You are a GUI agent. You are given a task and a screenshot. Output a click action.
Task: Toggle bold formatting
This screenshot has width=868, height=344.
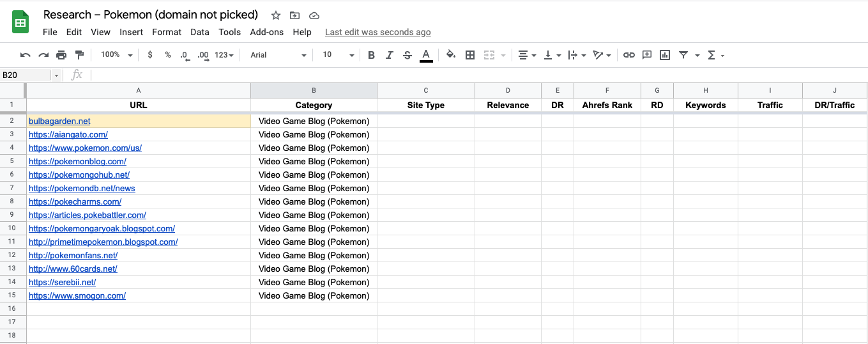pyautogui.click(x=371, y=55)
